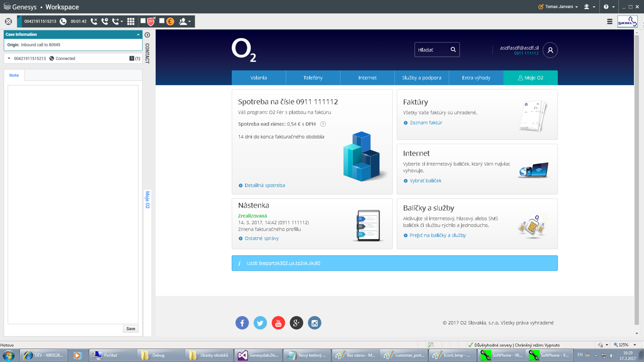
Task: Open the Detailná spotreba link
Action: click(x=265, y=186)
